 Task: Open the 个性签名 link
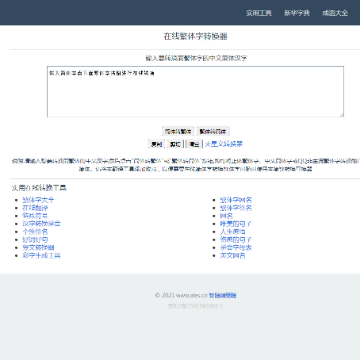[35, 232]
